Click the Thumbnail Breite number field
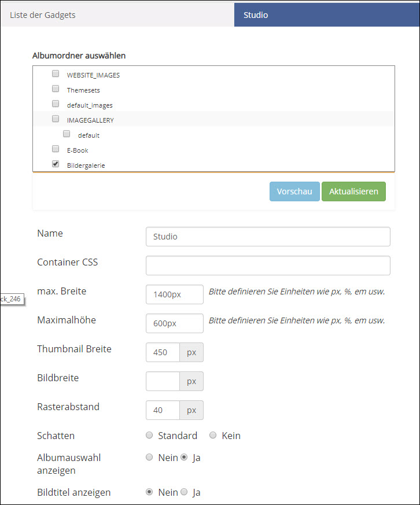Screen dimensions: 420x505 [x=163, y=352]
